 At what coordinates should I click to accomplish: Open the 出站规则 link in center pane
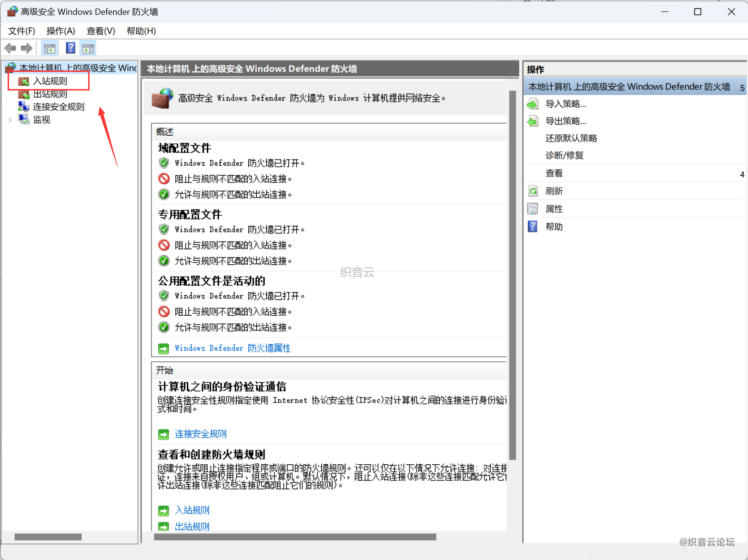[x=192, y=527]
